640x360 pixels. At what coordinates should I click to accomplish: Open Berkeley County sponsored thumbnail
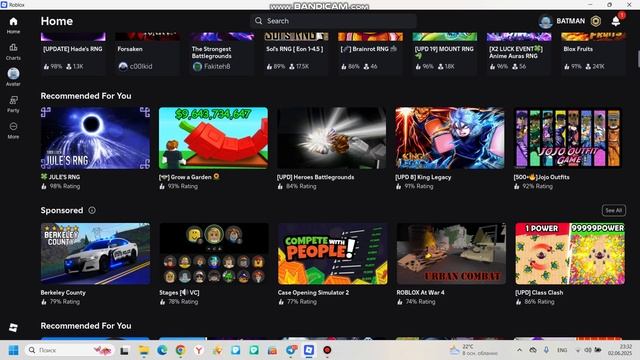click(x=95, y=253)
